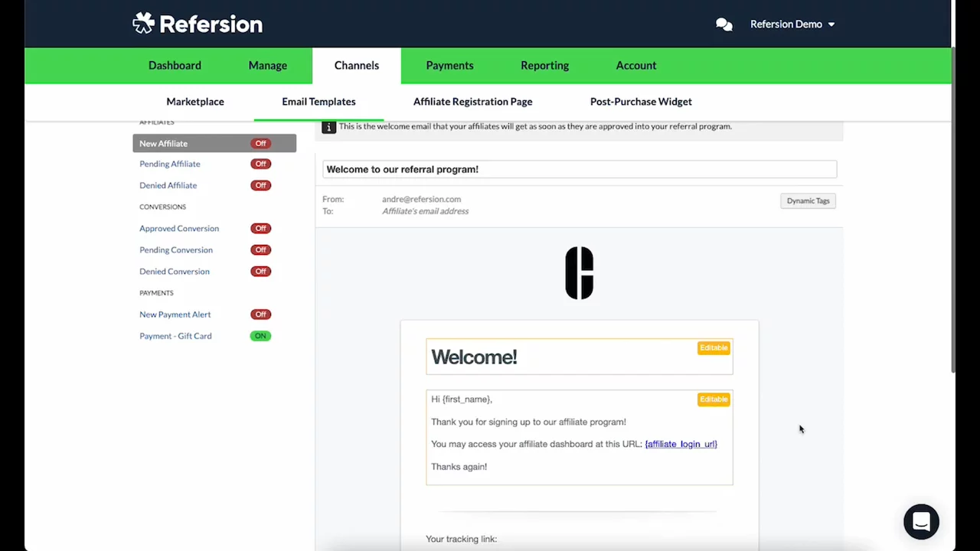Enable the Approved Conversion email toggle
980x551 pixels.
click(260, 228)
